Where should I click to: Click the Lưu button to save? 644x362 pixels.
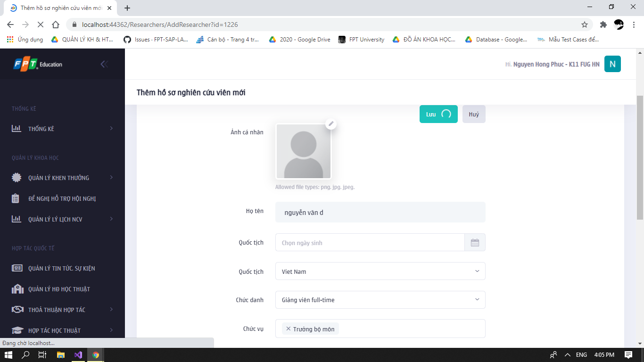(438, 114)
